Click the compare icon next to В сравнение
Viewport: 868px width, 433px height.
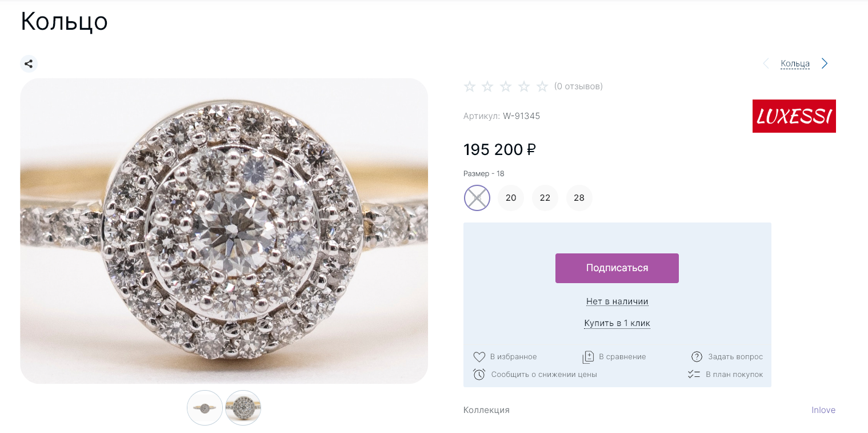coord(588,357)
